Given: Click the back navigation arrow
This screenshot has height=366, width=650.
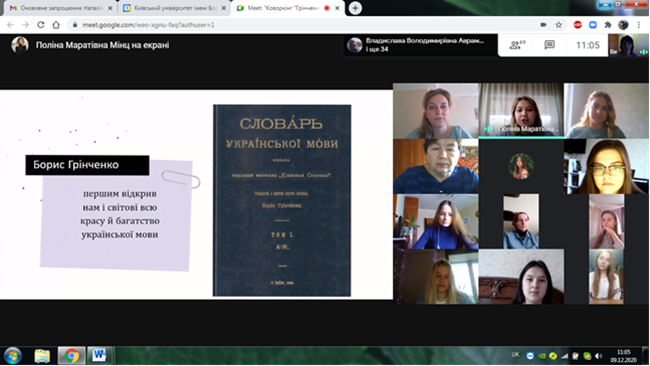Looking at the screenshot, I should 10,25.
